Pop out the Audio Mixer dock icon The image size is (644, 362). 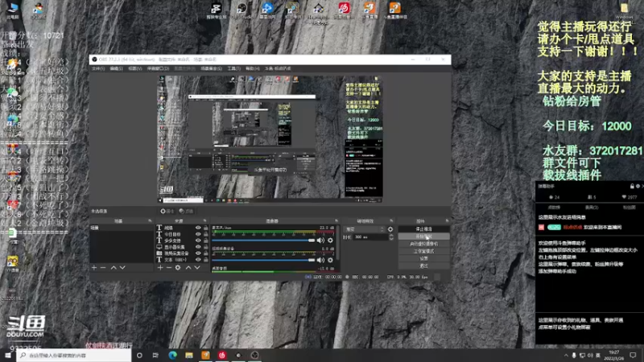(336, 220)
